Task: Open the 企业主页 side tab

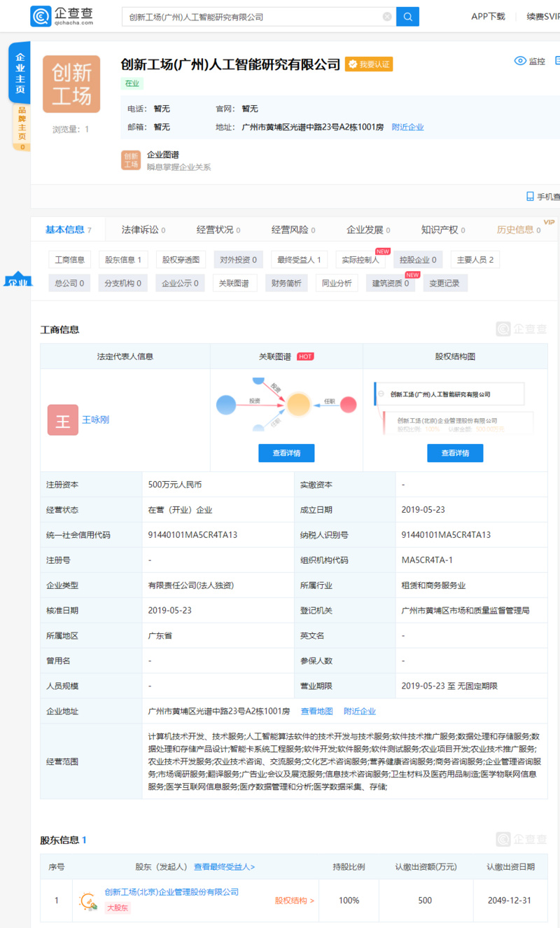Action: click(20, 73)
